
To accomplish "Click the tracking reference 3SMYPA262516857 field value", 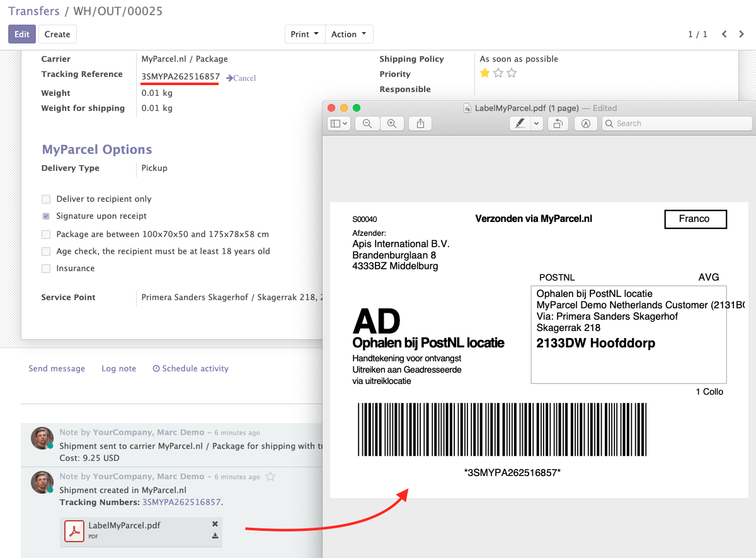I will pos(180,77).
